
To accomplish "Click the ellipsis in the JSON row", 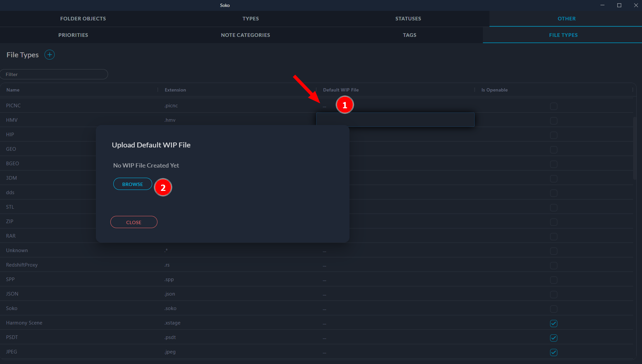I will tap(324, 295).
